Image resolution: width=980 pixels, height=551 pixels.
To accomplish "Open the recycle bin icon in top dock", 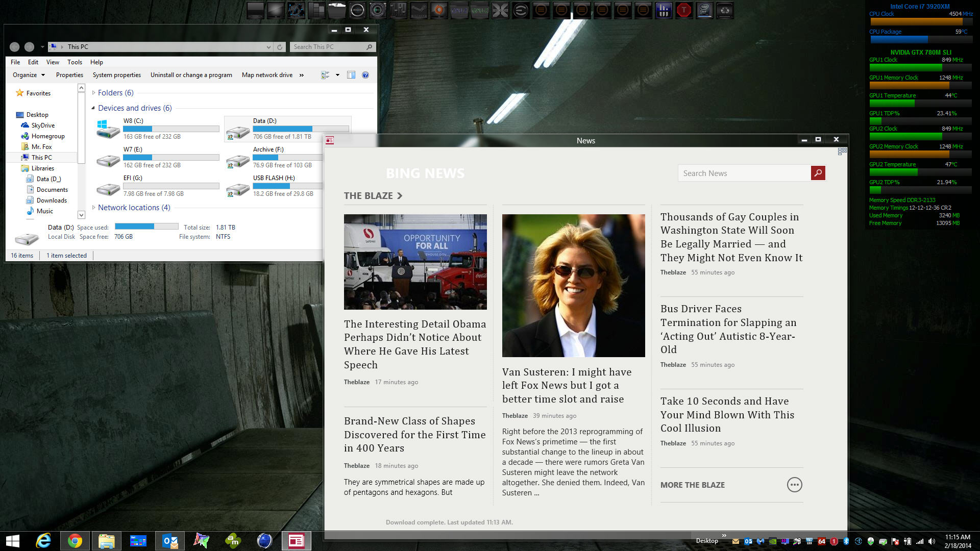I will (725, 10).
